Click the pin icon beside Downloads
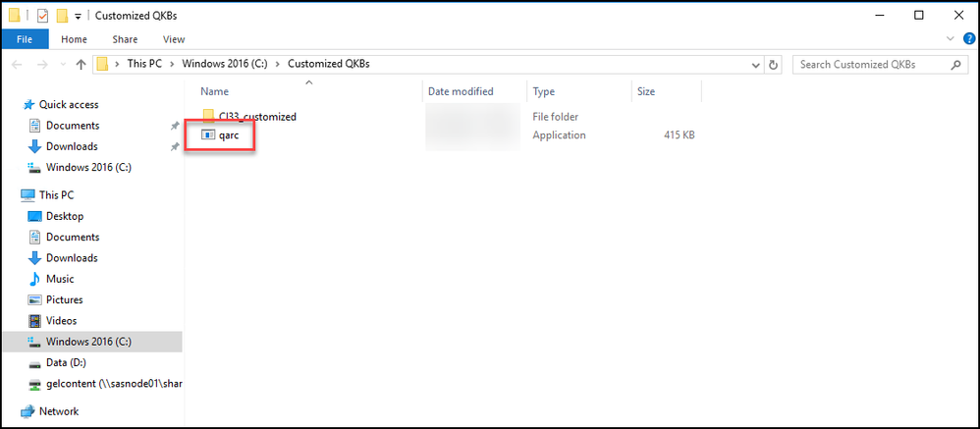Image resolution: width=980 pixels, height=429 pixels. point(175,146)
